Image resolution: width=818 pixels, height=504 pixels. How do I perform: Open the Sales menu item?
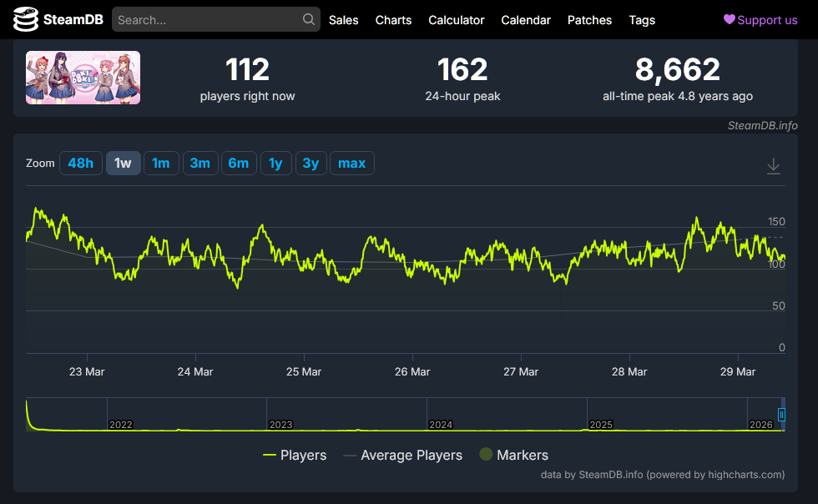[x=343, y=20]
